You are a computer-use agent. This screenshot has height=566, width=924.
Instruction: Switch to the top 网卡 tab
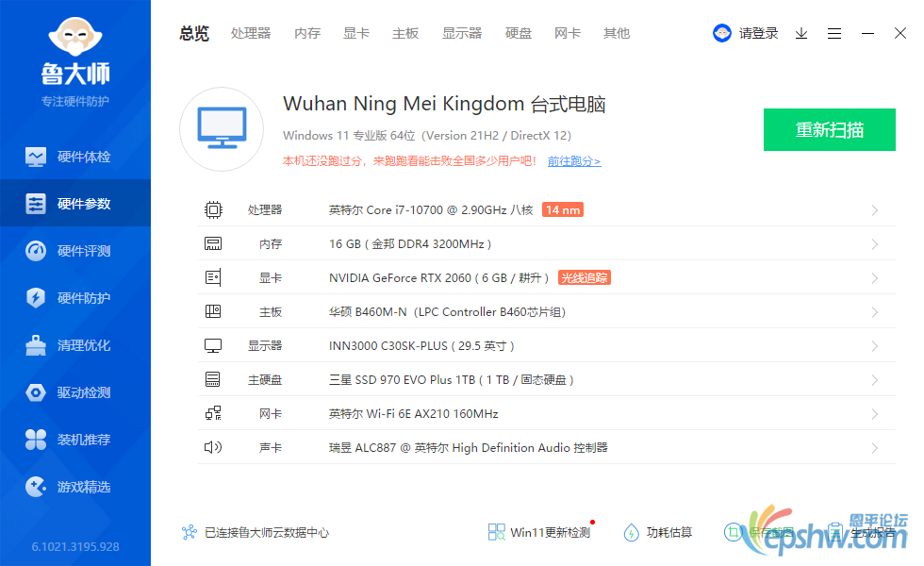568,33
